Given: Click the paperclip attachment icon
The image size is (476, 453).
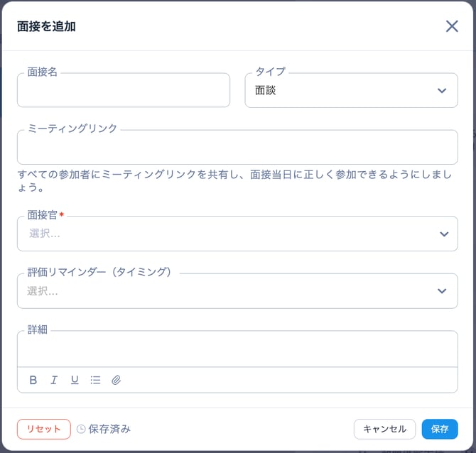Looking at the screenshot, I should 117,380.
